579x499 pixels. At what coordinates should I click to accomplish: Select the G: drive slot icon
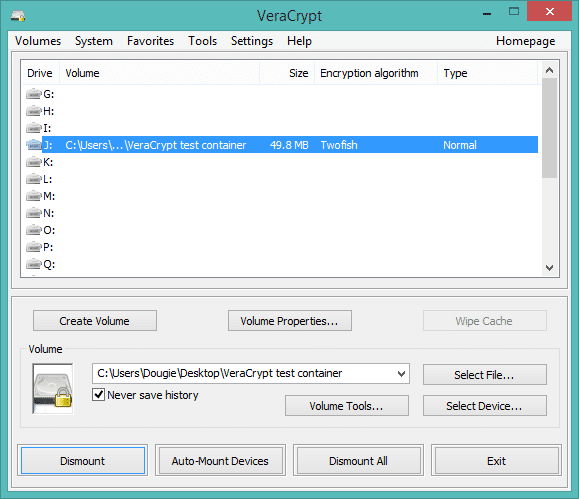tap(34, 94)
